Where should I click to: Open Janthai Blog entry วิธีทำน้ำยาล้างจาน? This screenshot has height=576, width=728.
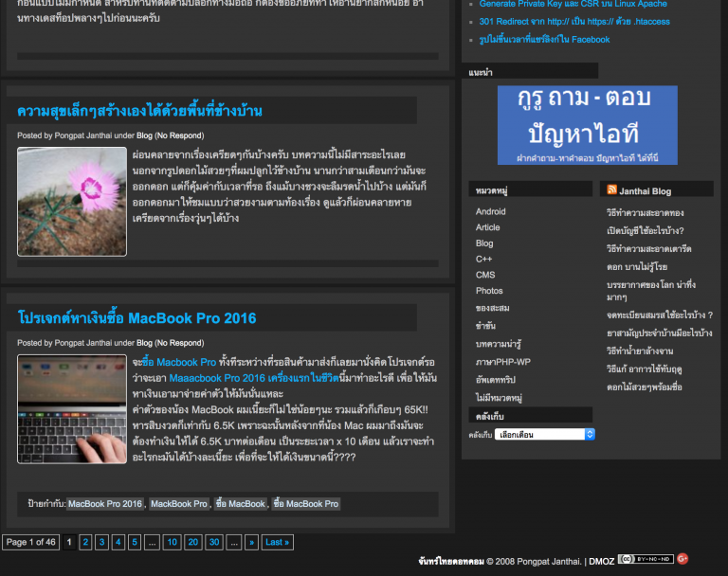coord(640,351)
